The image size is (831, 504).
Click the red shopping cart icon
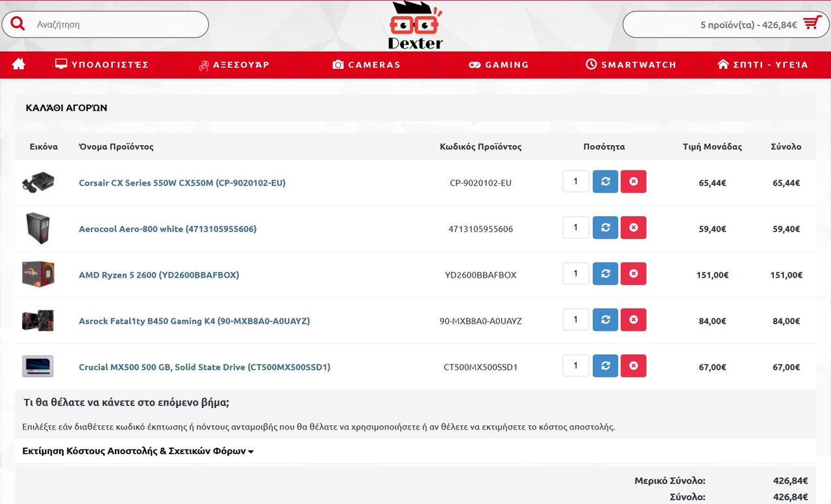812,23
